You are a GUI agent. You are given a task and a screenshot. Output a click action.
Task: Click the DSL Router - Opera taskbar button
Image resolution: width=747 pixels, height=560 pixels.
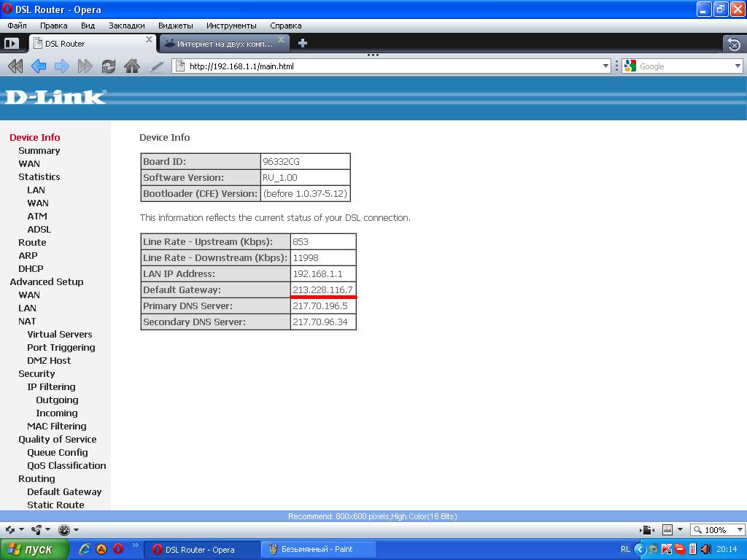[x=201, y=550]
